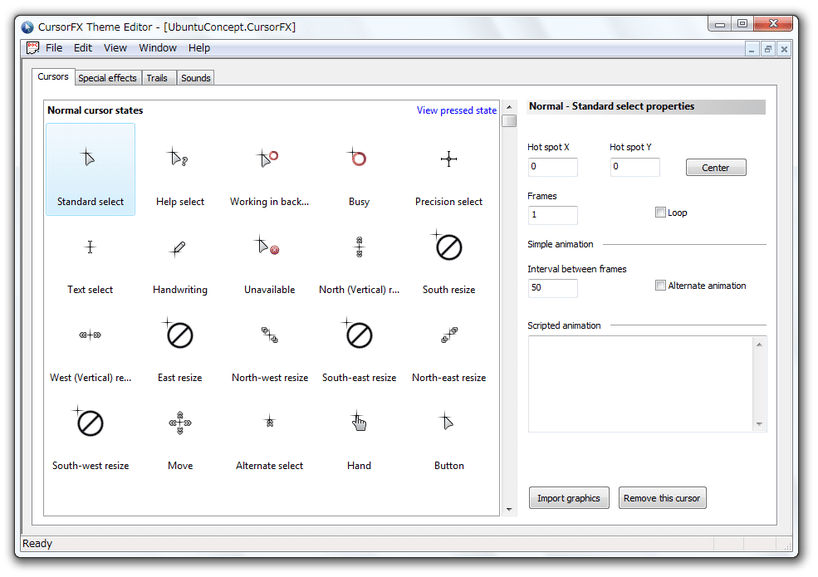Click the cursor list scroll up arrow
The width and height of the screenshot is (818, 577).
click(x=509, y=107)
